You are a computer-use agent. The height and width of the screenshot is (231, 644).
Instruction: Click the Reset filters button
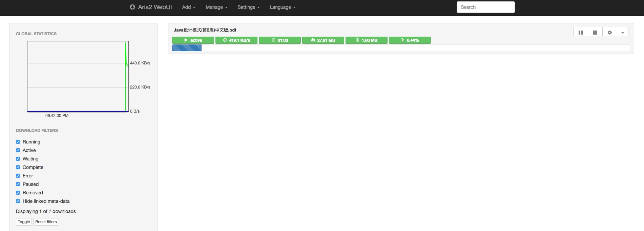tap(46, 222)
